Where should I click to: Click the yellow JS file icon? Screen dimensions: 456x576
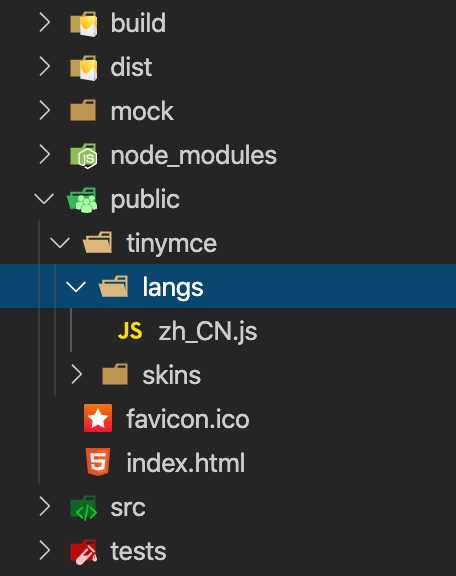[x=130, y=331]
